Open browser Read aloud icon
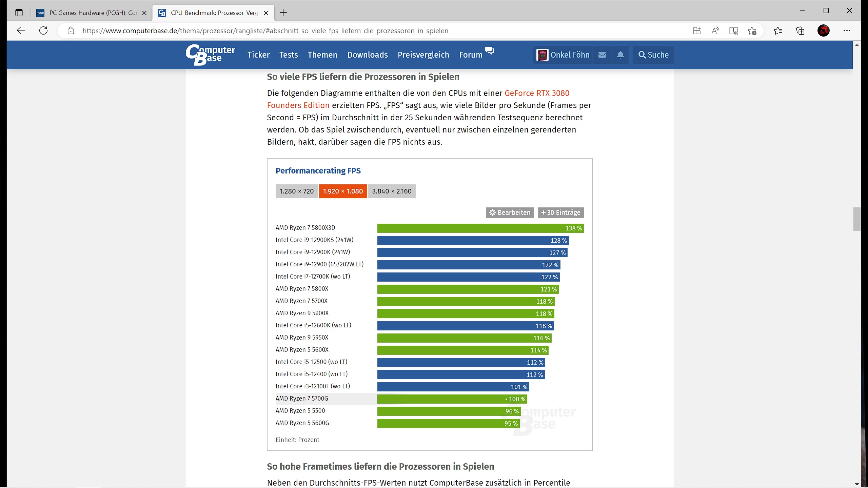868x488 pixels. click(x=715, y=31)
